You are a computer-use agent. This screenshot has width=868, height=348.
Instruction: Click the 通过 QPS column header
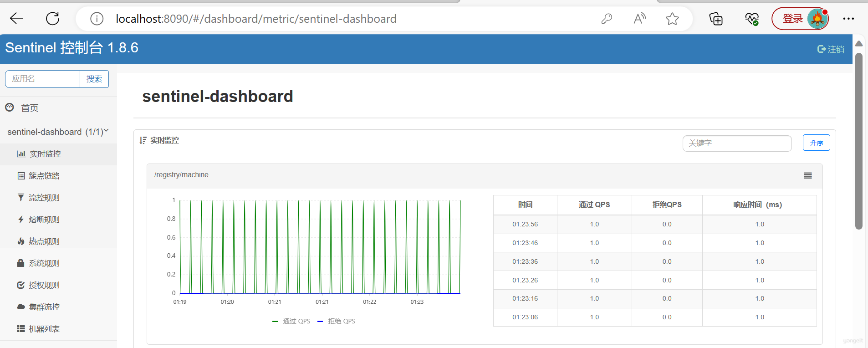click(594, 205)
